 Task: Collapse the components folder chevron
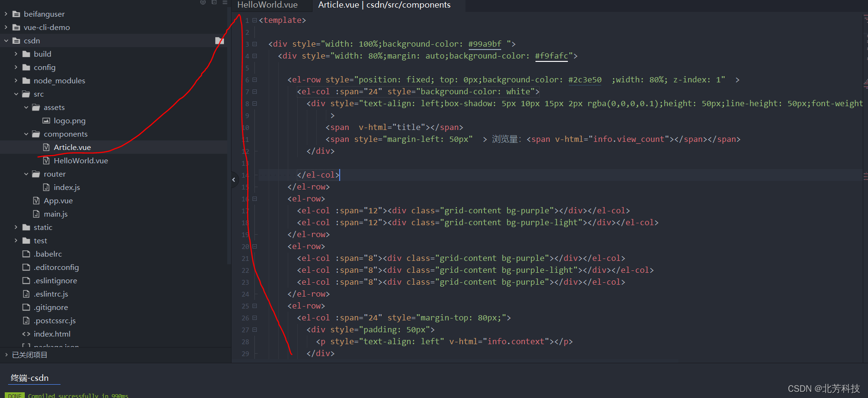click(26, 134)
